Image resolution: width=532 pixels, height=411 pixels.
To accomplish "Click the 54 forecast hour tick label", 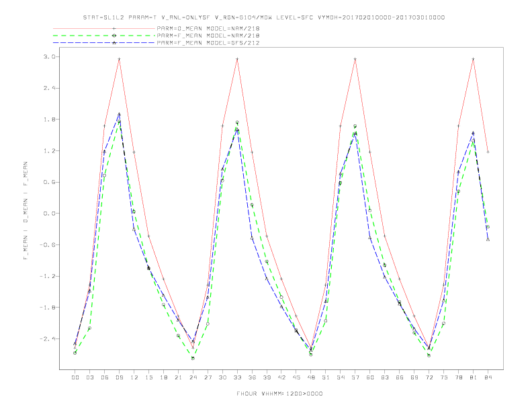I will click(341, 377).
